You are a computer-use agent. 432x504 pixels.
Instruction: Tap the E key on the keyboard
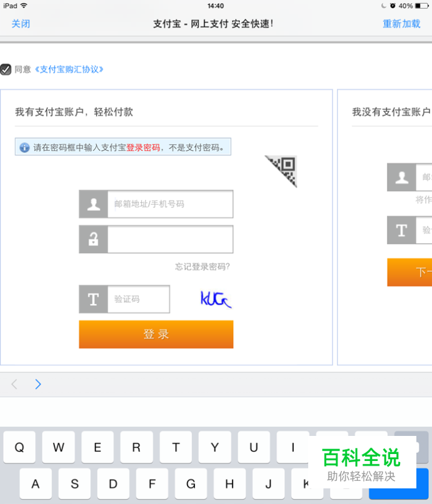98,447
